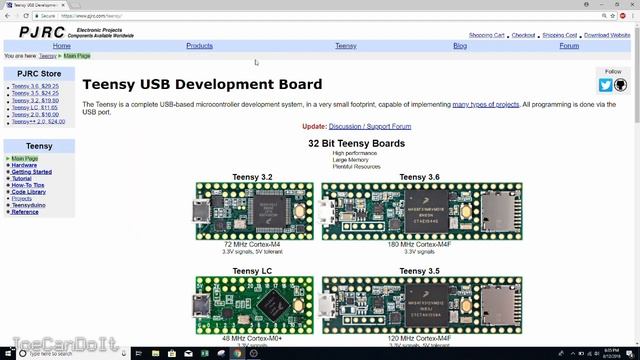Click the Cortana circle icon
This screenshot has width=640, height=360.
(x=23, y=353)
